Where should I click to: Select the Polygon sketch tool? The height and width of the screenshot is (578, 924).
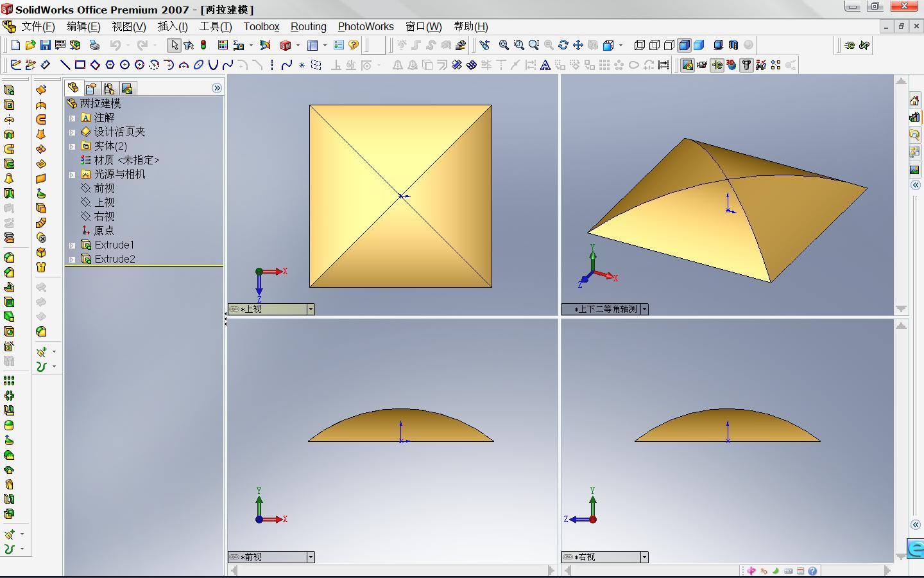(x=110, y=65)
